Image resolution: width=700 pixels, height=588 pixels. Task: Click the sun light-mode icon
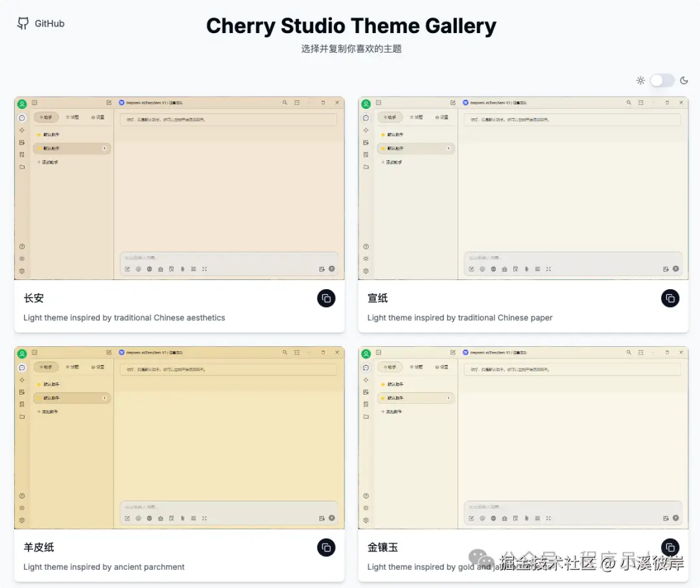point(640,80)
